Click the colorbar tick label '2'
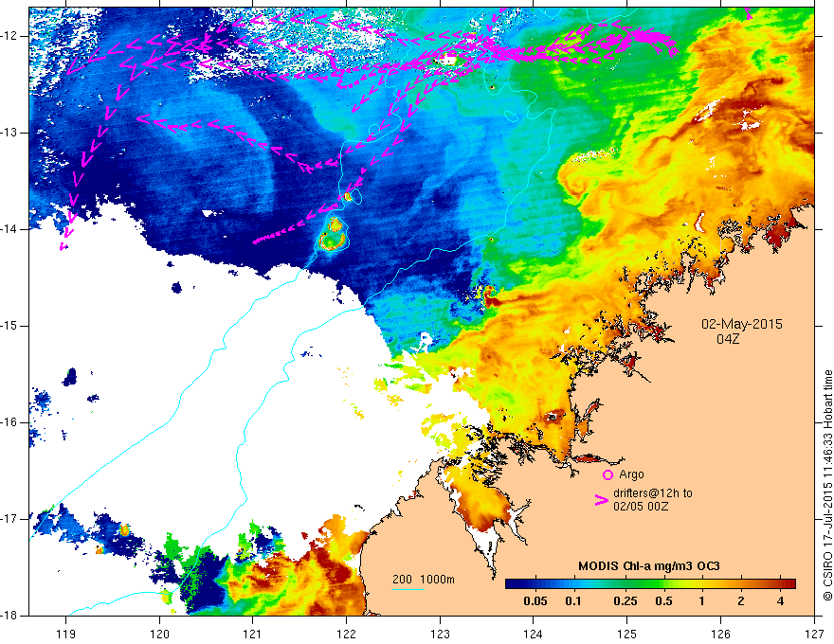 (741, 601)
